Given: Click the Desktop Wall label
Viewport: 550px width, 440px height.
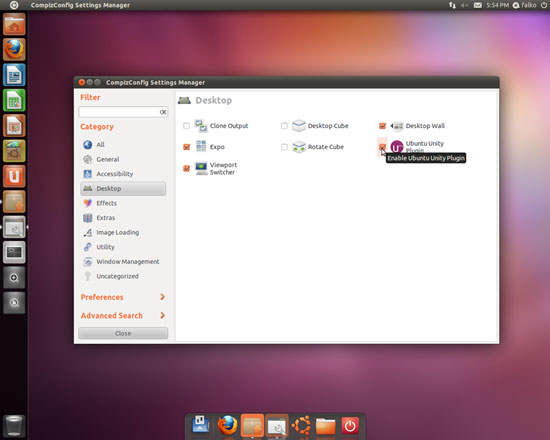Looking at the screenshot, I should pos(425,126).
